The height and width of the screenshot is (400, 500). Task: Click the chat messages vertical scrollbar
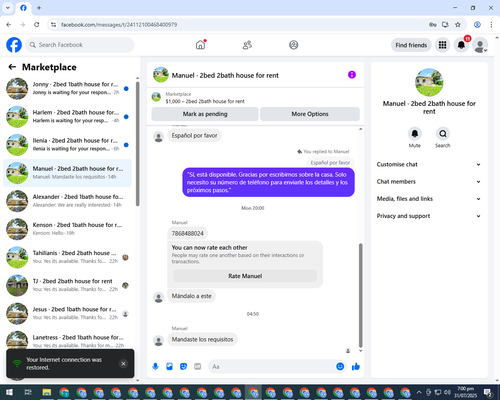click(x=360, y=295)
